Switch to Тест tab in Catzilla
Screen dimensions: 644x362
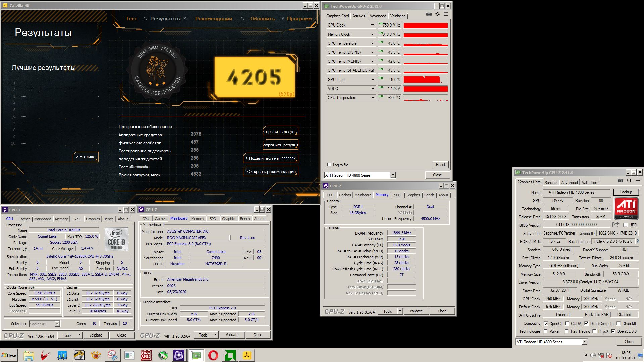tap(131, 19)
